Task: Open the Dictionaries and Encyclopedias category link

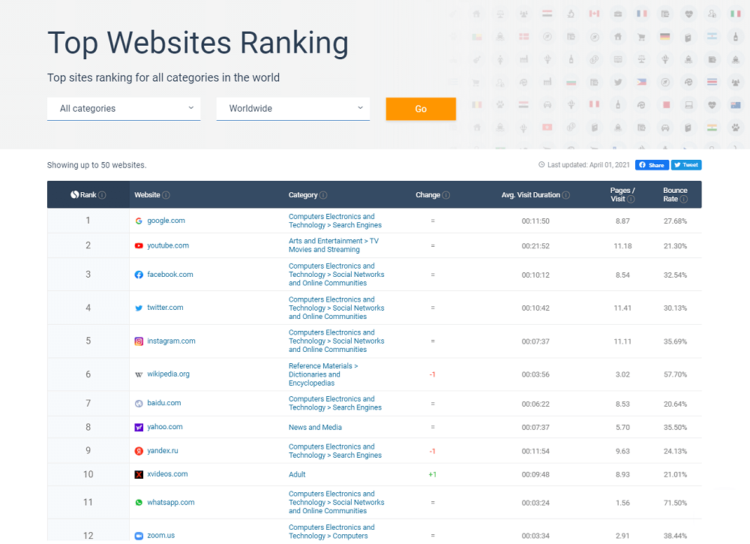Action: click(323, 375)
